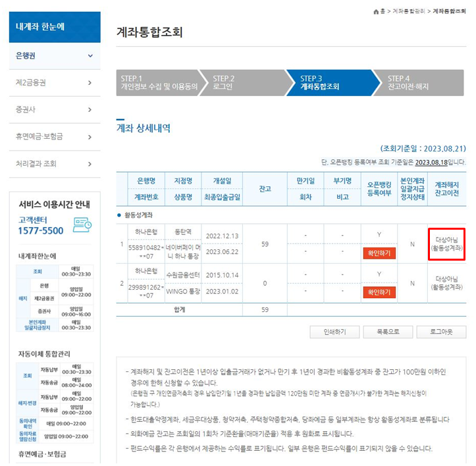Image resolution: width=476 pixels, height=466 pixels.
Task: Click account number 299891262***07
Action: coord(146,291)
